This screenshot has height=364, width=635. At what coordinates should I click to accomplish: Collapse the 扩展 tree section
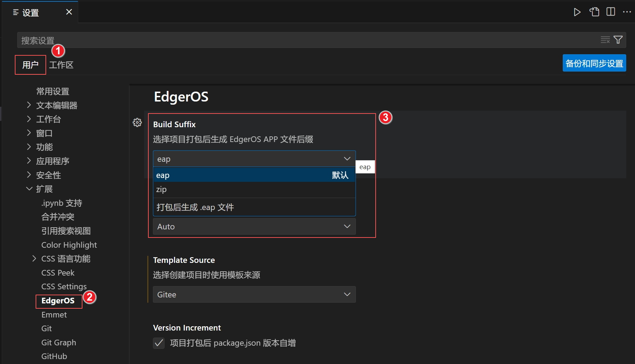[29, 189]
